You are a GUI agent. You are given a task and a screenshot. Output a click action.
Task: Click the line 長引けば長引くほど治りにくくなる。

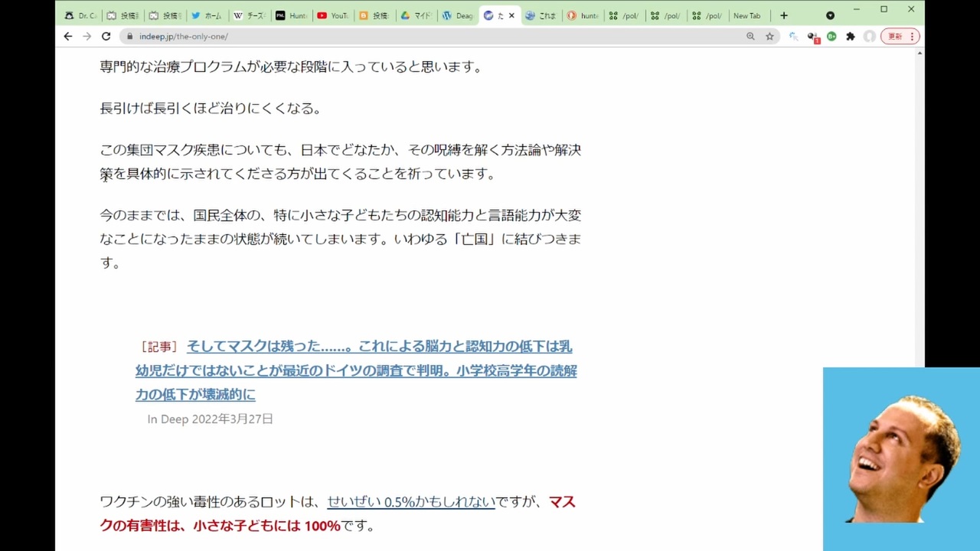coord(211,108)
